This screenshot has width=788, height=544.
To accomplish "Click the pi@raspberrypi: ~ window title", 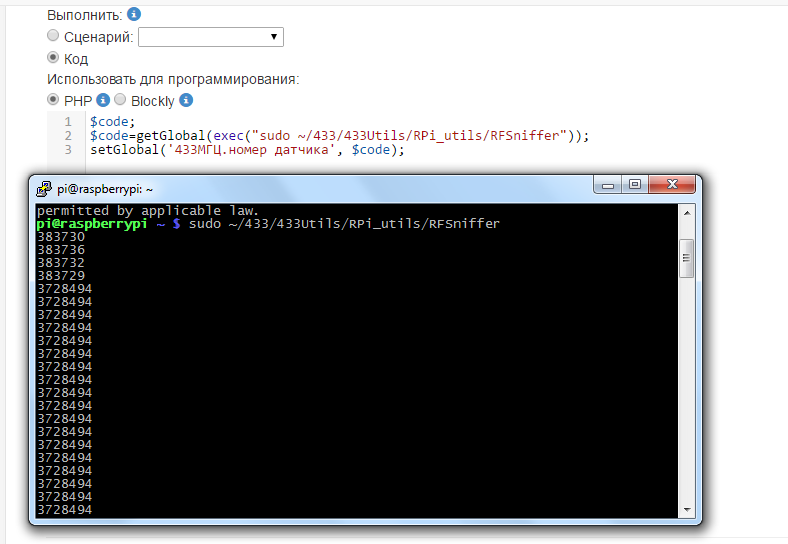I will tap(105, 190).
